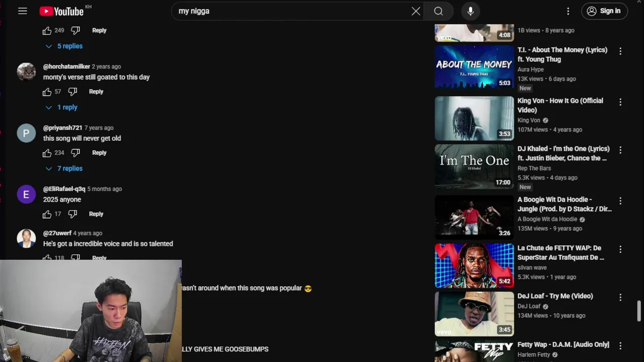Open more options for DeJ Loaf Try Me
This screenshot has height=362, width=644.
click(620, 298)
